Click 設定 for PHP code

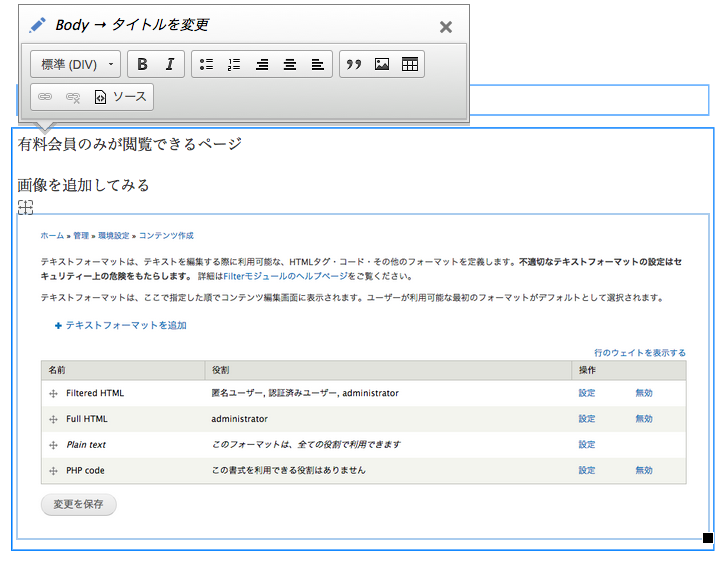[587, 470]
